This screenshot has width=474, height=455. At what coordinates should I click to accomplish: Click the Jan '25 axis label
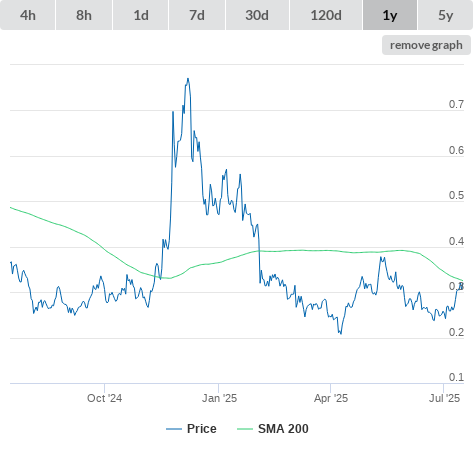coord(219,398)
